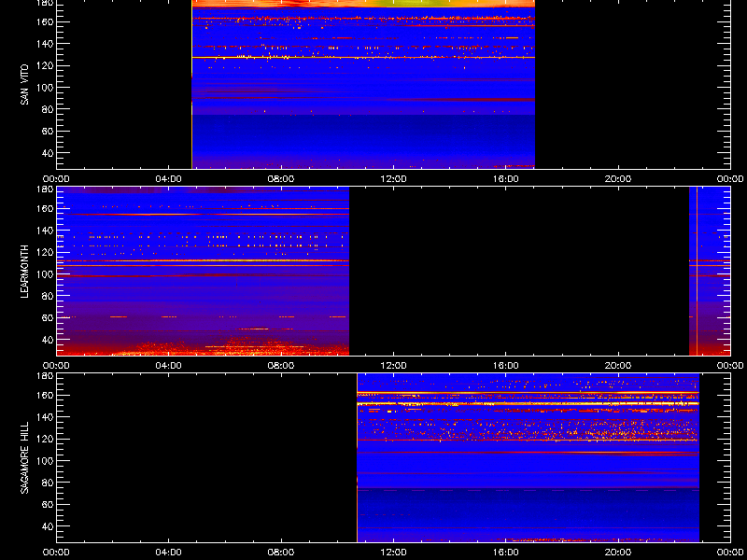Select the 160 frequency label on Learmonth axis
Viewport: 747px width, 560px height.
(x=46, y=208)
